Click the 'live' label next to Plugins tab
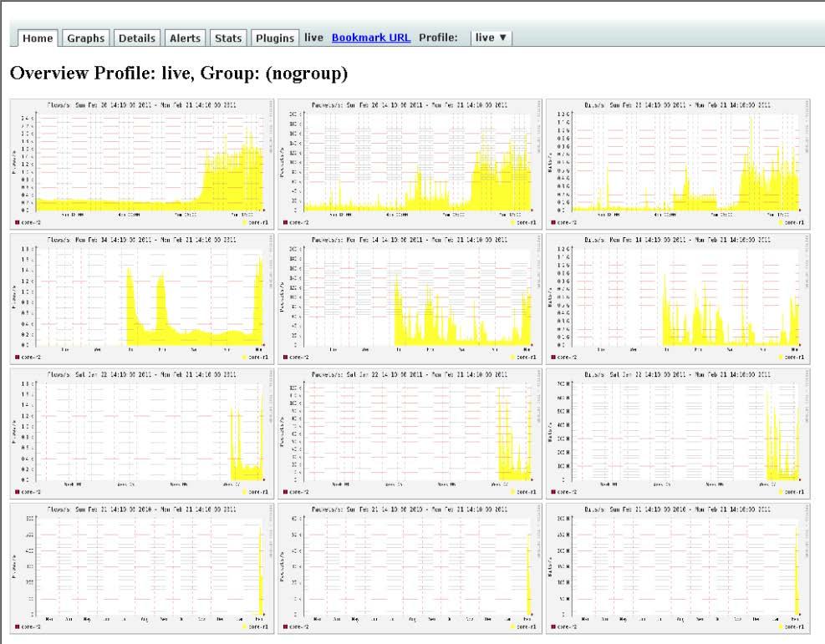This screenshot has height=644, width=825. (x=313, y=38)
